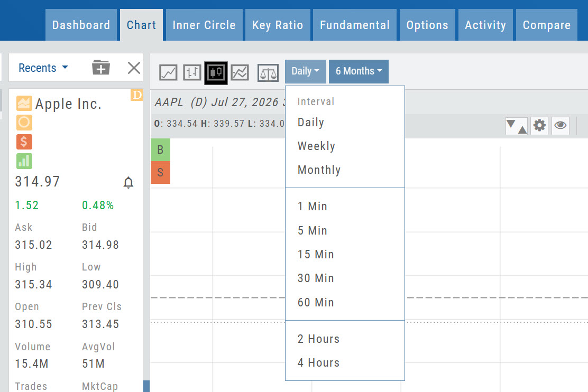
Task: Click the price change 1.52
Action: click(26, 206)
